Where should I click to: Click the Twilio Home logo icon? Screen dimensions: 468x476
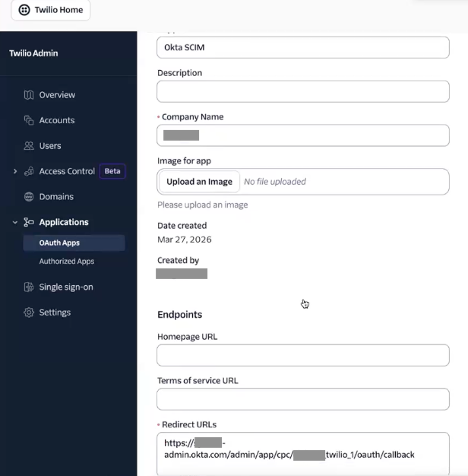click(24, 10)
